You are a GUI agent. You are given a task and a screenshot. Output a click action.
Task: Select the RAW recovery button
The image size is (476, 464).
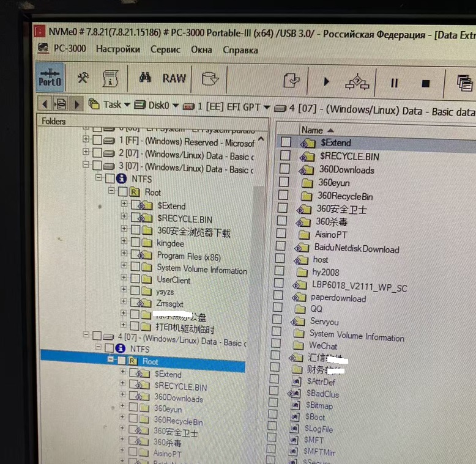[174, 78]
